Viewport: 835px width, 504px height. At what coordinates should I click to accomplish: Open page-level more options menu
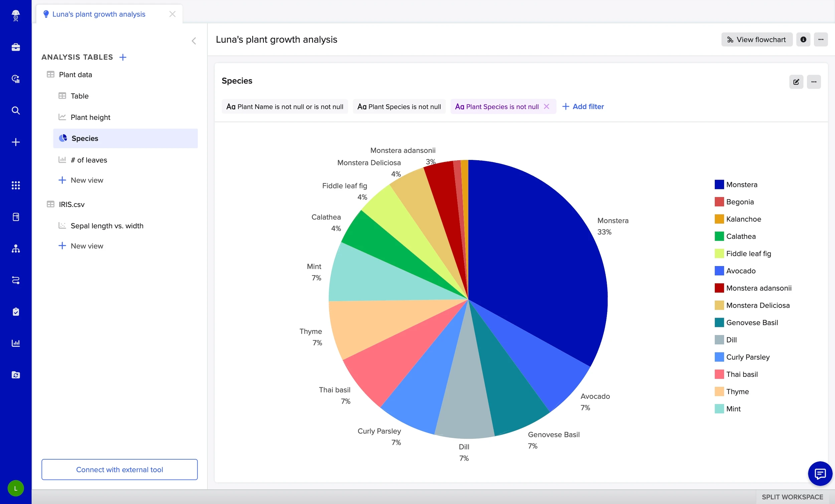[820, 40]
